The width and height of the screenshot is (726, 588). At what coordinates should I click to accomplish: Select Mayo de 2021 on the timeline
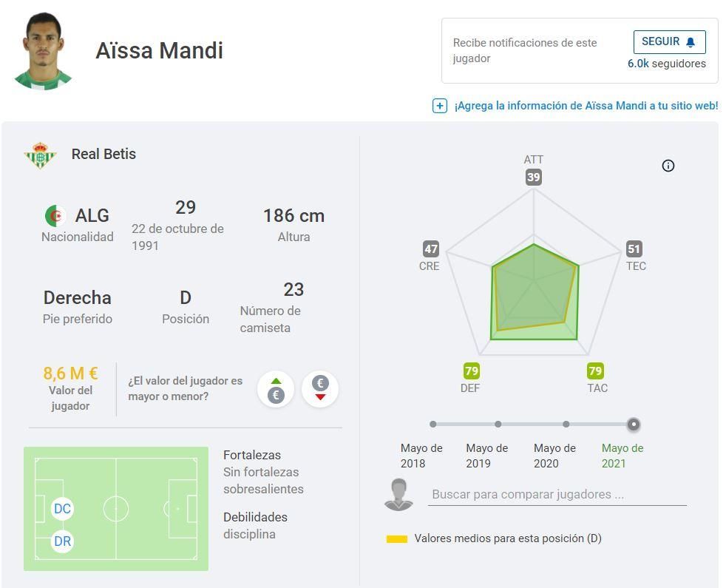634,425
